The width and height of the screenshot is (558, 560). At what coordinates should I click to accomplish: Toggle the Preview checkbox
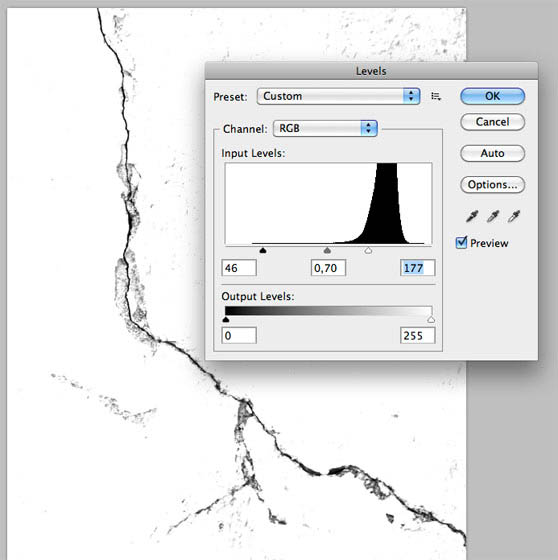tap(461, 243)
